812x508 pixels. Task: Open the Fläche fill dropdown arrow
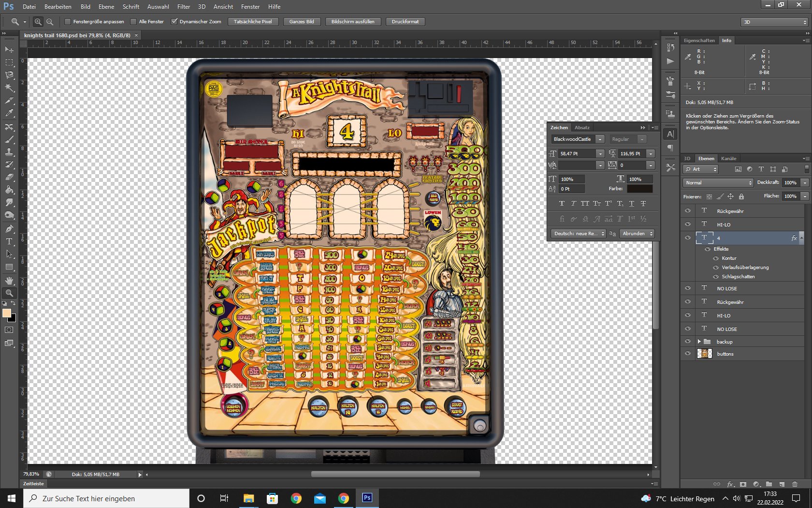tap(805, 196)
